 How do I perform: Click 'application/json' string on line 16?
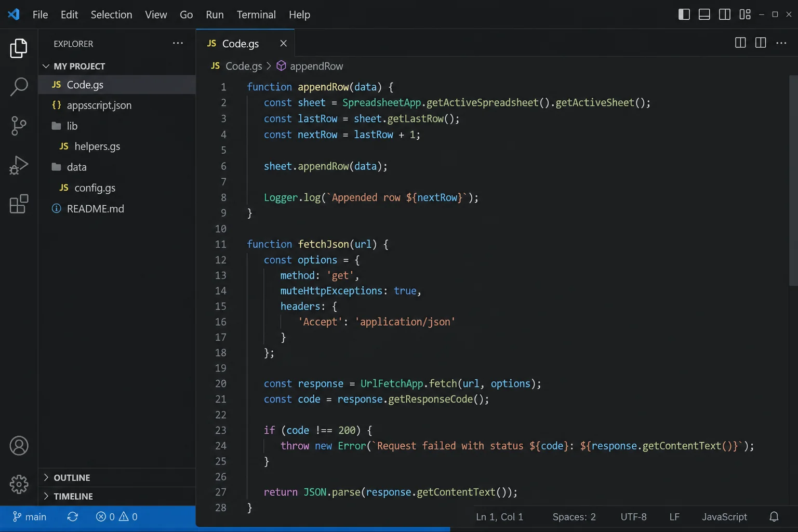pos(405,322)
